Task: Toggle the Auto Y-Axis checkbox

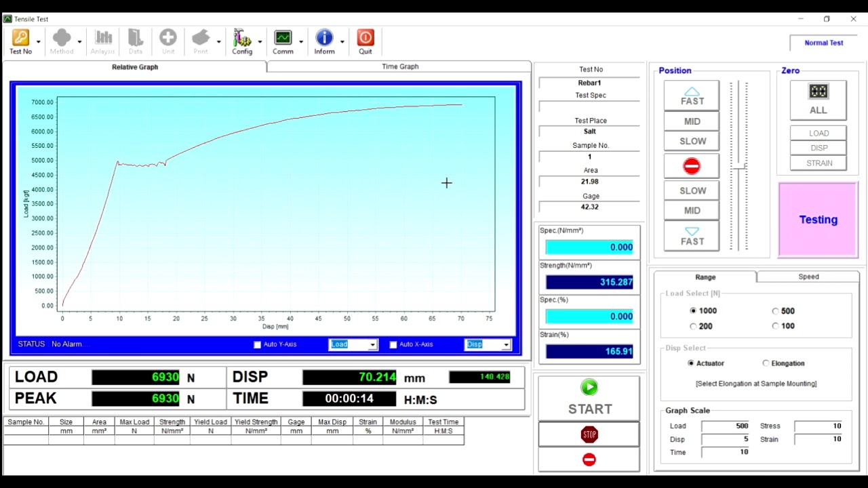Action: [x=257, y=344]
